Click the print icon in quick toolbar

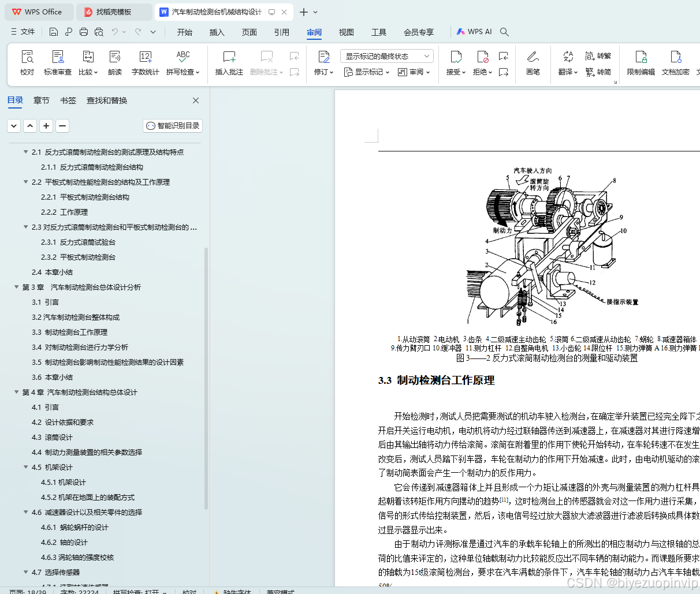click(84, 32)
